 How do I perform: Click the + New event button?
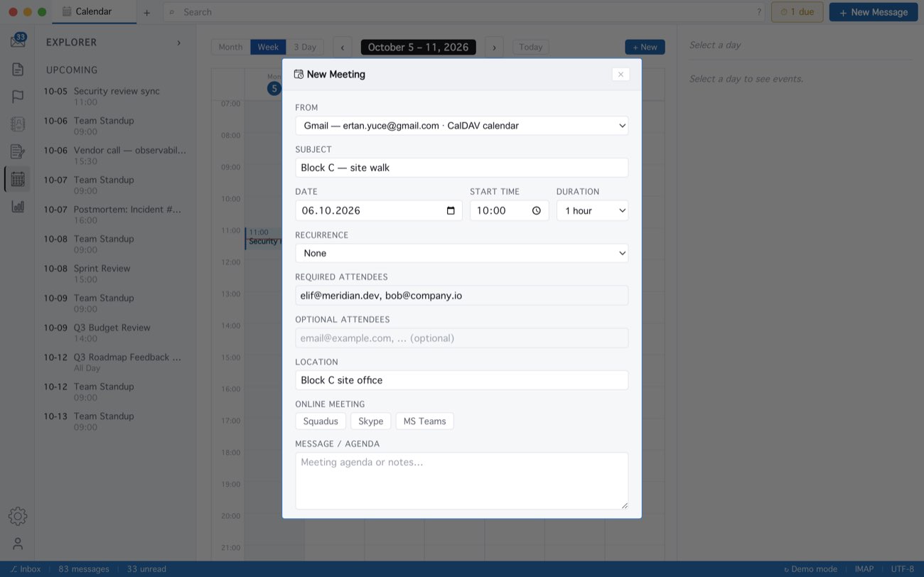(x=645, y=47)
